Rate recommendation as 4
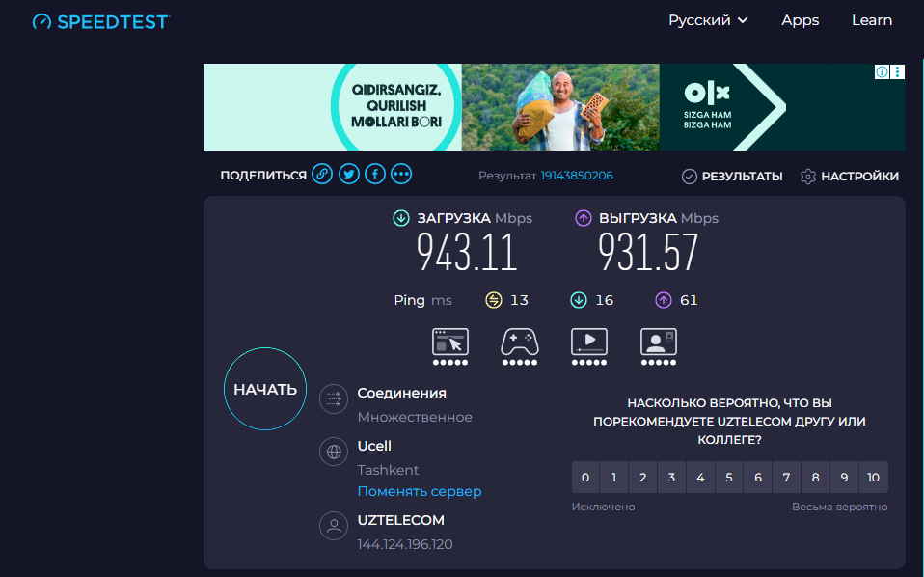Screen dimensions: 924x577 [x=700, y=478]
